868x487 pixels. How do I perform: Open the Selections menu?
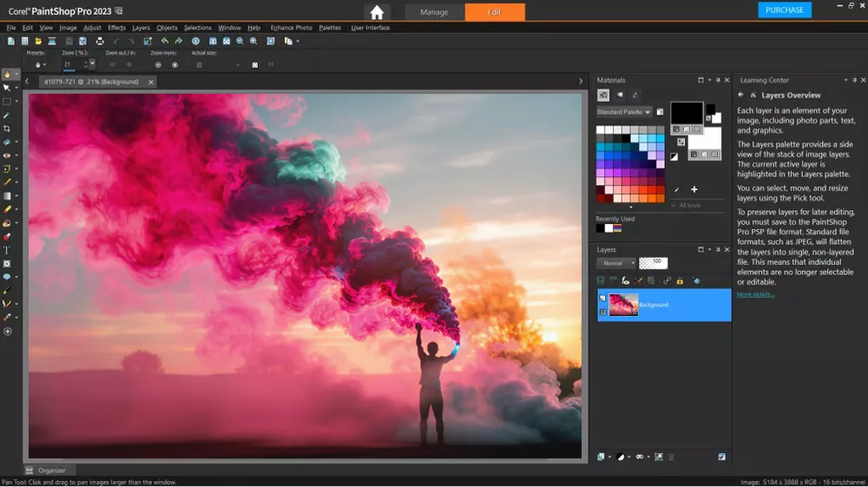coord(198,28)
